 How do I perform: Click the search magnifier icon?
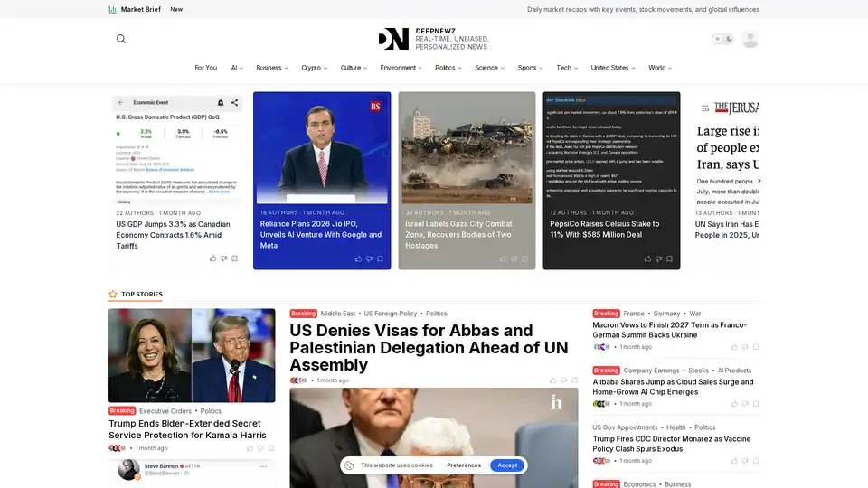[x=121, y=39]
